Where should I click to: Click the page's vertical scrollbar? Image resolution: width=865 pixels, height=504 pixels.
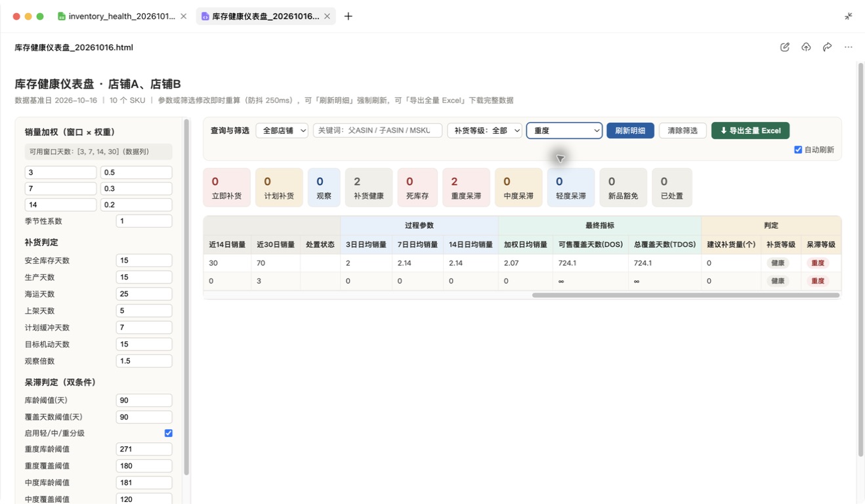[x=860, y=260]
